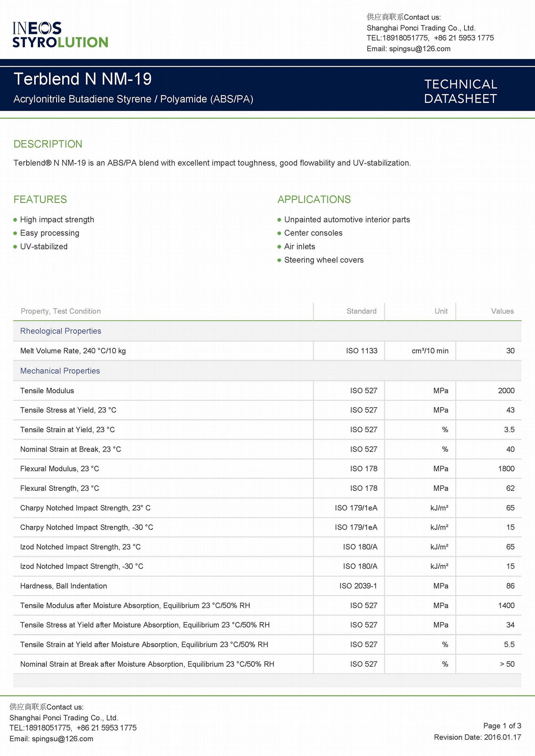Click the Flexural Strength value 62
Image resolution: width=535 pixels, height=756 pixels.
[x=510, y=488]
